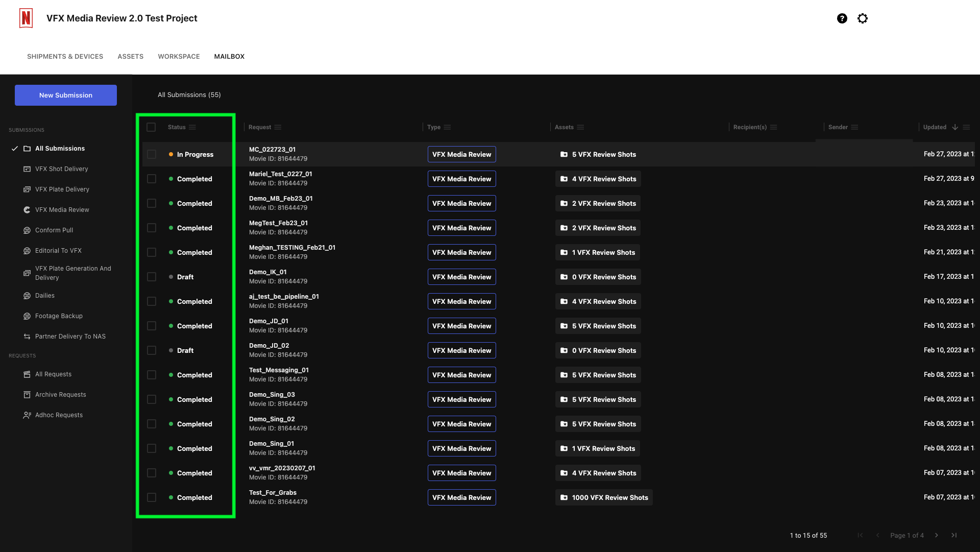
Task: Open the Updated column menu
Action: pyautogui.click(x=966, y=127)
